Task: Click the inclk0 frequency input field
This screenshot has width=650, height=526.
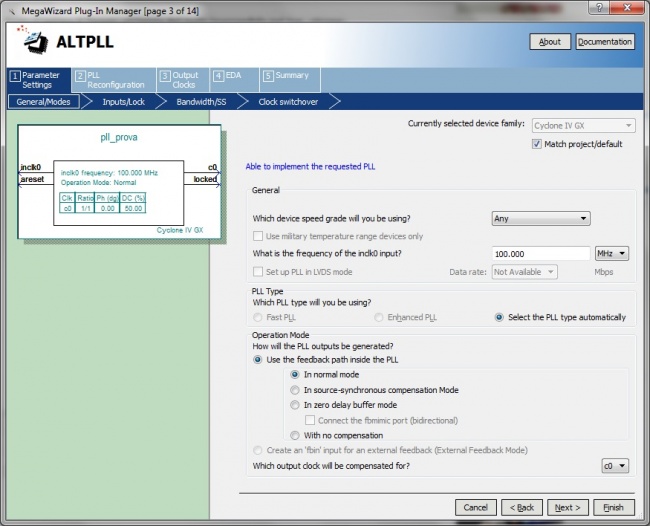Action: click(541, 254)
